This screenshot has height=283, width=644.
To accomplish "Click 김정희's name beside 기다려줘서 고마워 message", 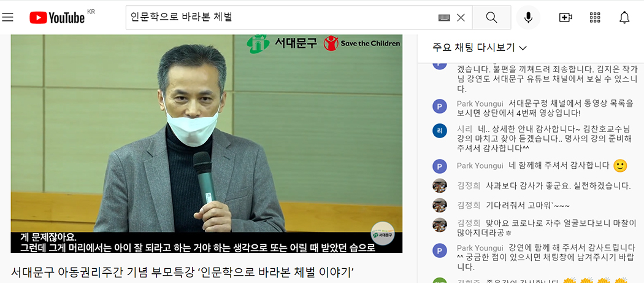I will [x=469, y=205].
